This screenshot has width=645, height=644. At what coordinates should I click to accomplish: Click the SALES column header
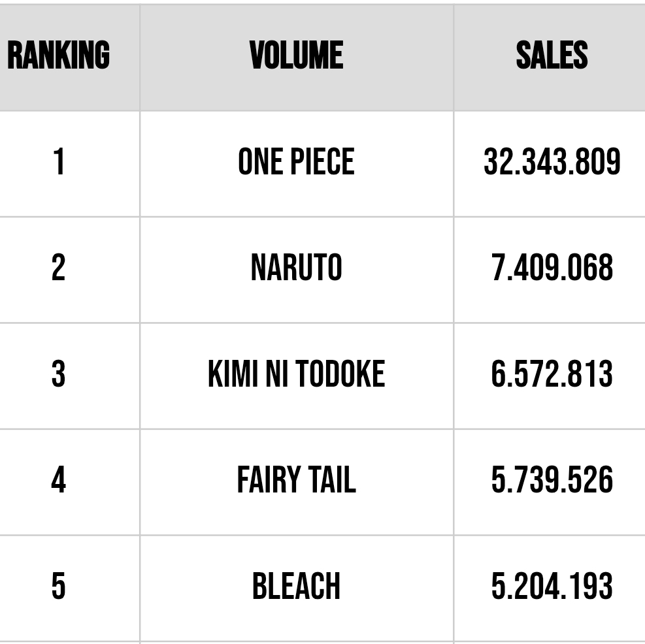tap(552, 55)
